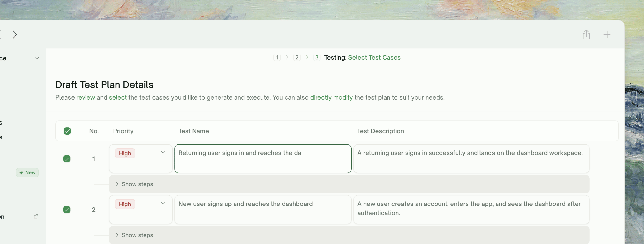Viewport: 644px width, 244px height.
Task: Uncheck test case 2 checkbox
Action: click(67, 209)
